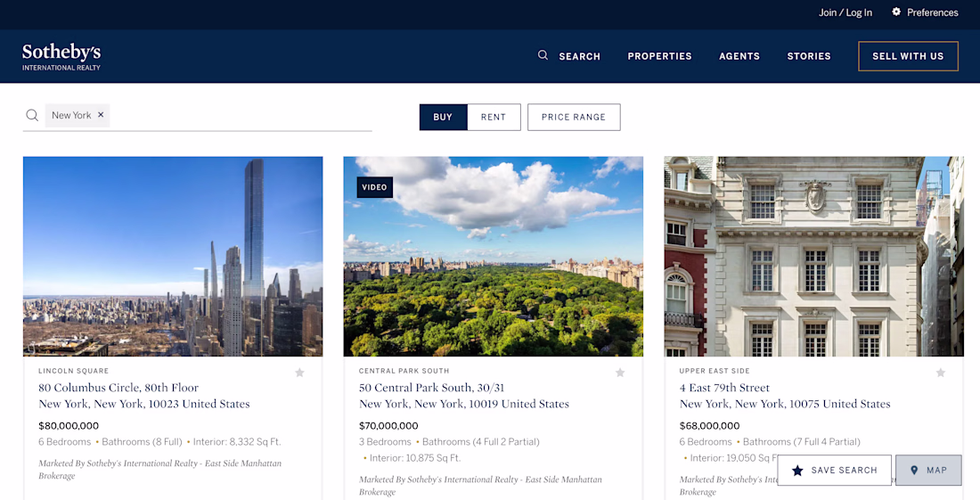Screen dimensions: 980x500
Task: Click the $68,000,000 price text
Action: tap(709, 426)
